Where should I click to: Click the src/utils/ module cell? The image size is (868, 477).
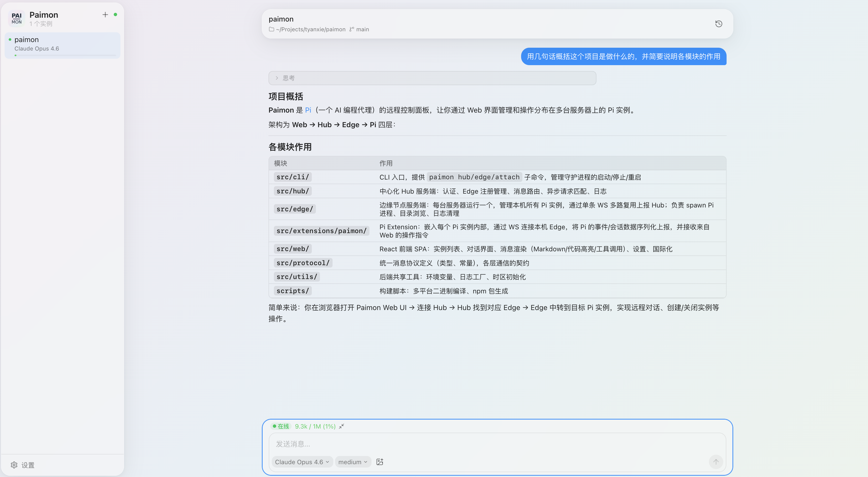(296, 277)
